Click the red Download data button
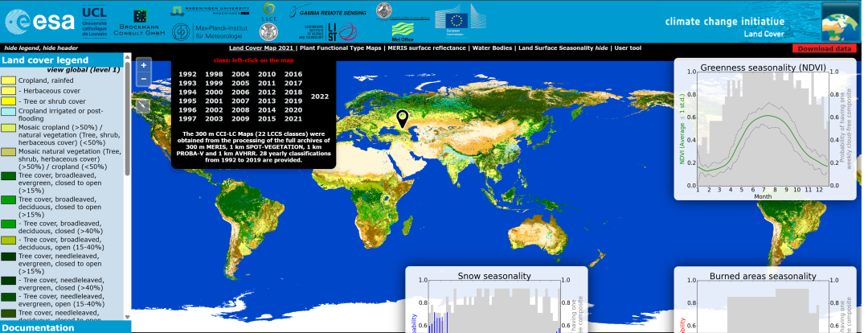This screenshot has height=333, width=868. (x=824, y=49)
